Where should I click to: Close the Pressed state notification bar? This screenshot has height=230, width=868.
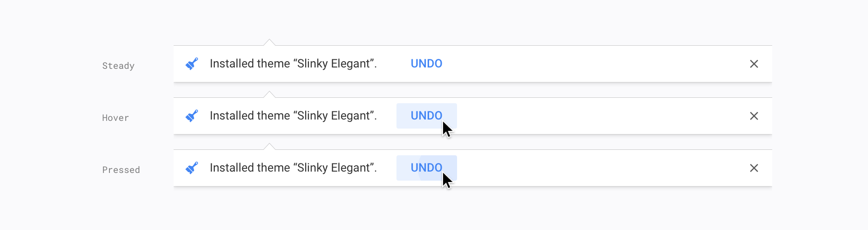[754, 168]
